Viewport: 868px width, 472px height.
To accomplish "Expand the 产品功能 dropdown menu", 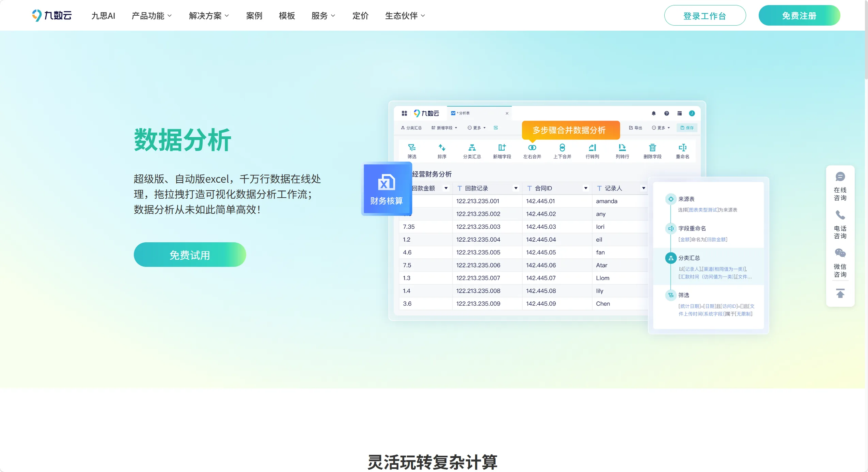I will 152,16.
